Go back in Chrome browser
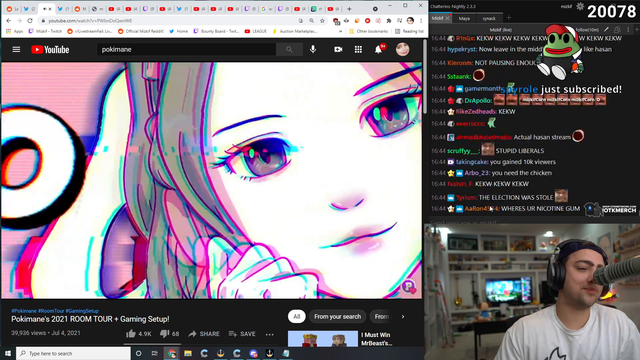Screen dimensions: 640x360 pos(9,20)
